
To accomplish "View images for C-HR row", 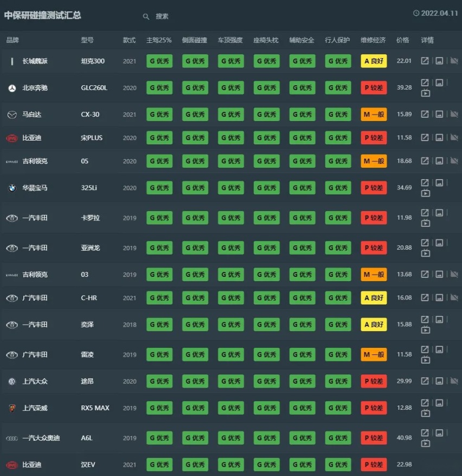I will click(x=439, y=298).
